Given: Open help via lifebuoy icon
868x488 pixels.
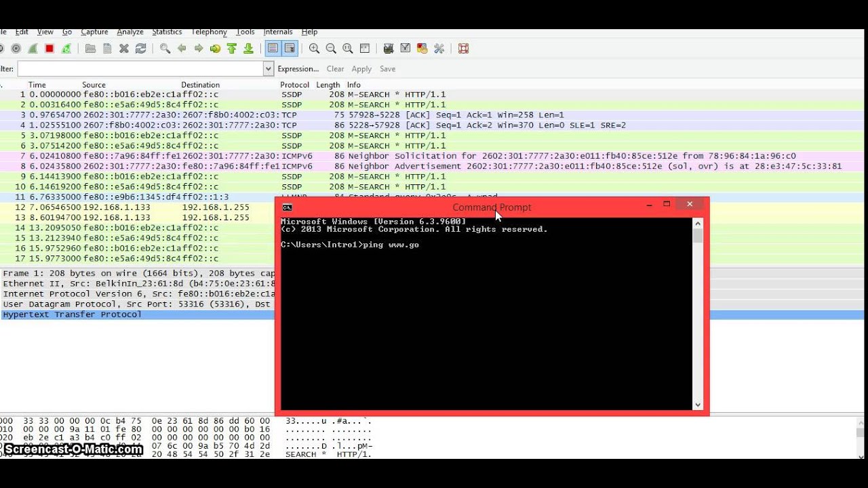Looking at the screenshot, I should point(464,48).
